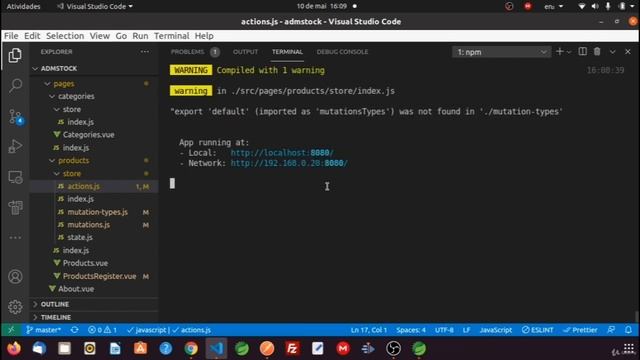Open Help app from the dock
The height and width of the screenshot is (360, 640).
coord(166,349)
